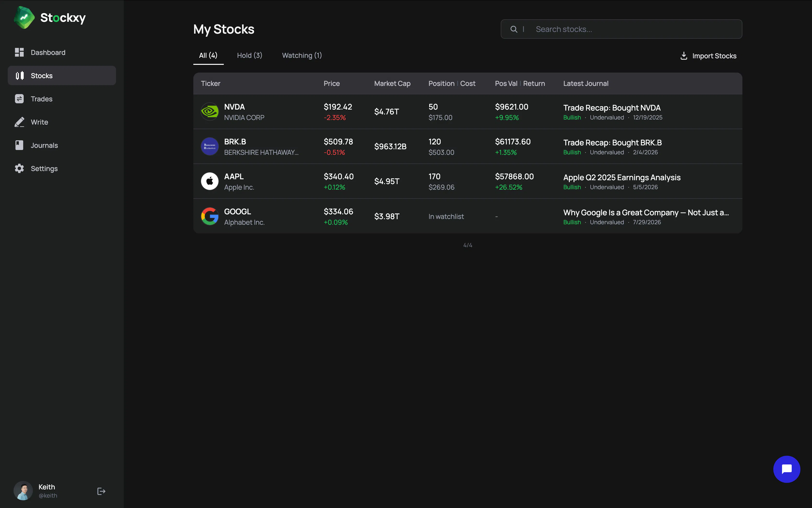Click the $4.76T market cap value

(386, 112)
